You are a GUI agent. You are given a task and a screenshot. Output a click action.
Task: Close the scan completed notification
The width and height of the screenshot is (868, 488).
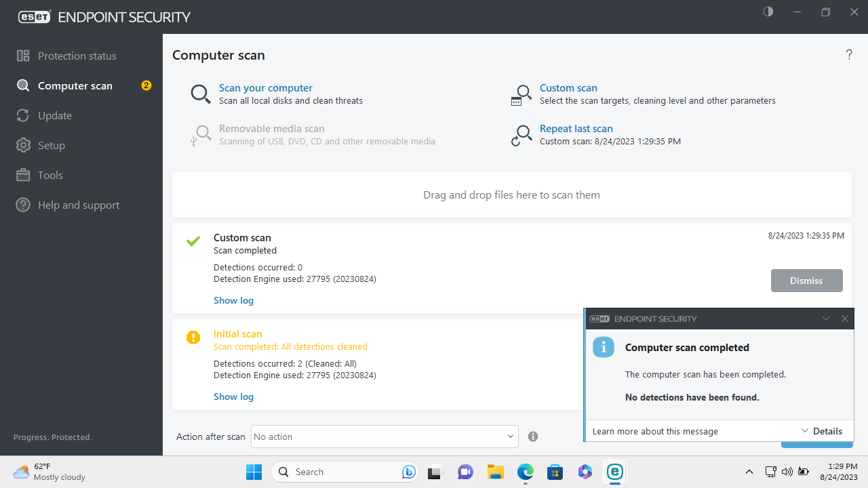pyautogui.click(x=845, y=319)
